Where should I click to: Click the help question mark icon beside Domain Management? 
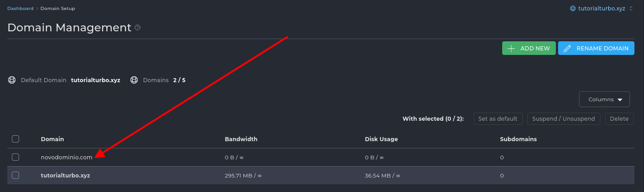[138, 28]
